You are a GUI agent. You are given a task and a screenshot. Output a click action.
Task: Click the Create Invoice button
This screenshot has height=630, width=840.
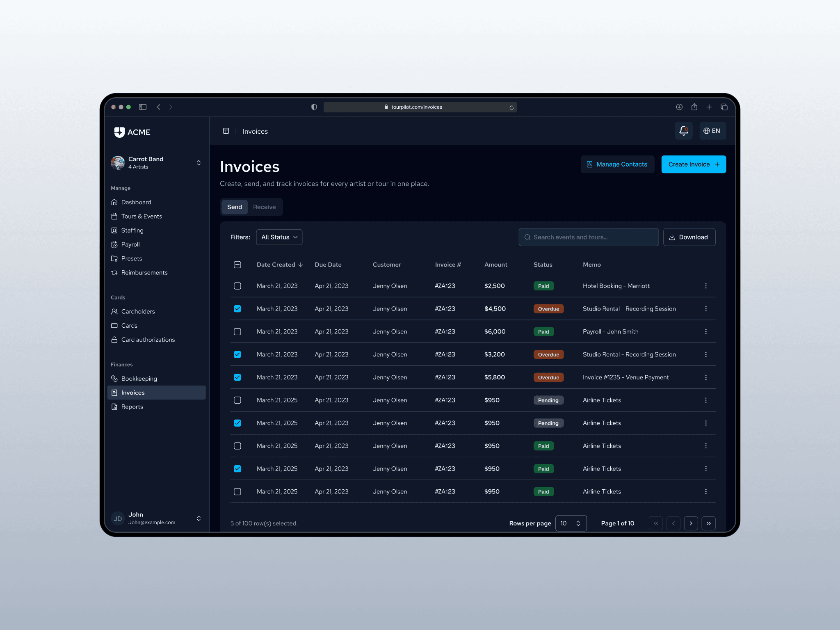693,164
